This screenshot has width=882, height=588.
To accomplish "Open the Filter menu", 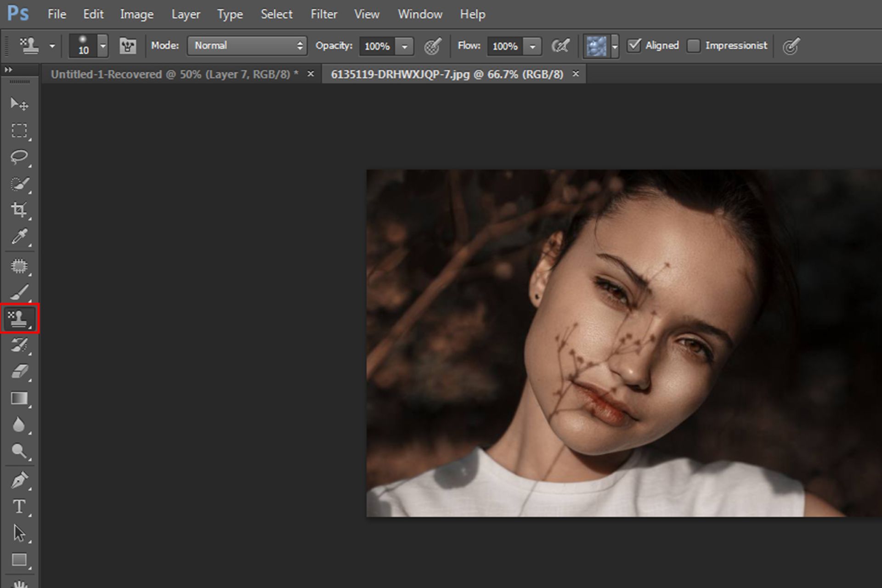I will click(324, 14).
